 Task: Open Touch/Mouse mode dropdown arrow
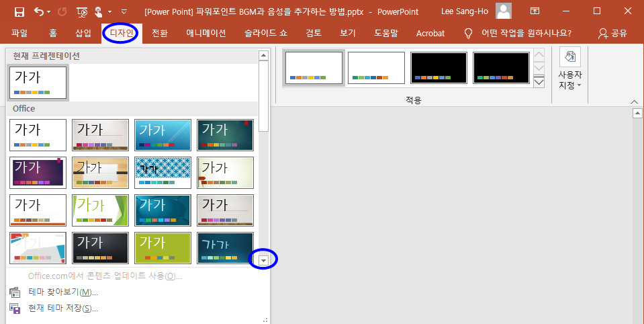click(109, 12)
